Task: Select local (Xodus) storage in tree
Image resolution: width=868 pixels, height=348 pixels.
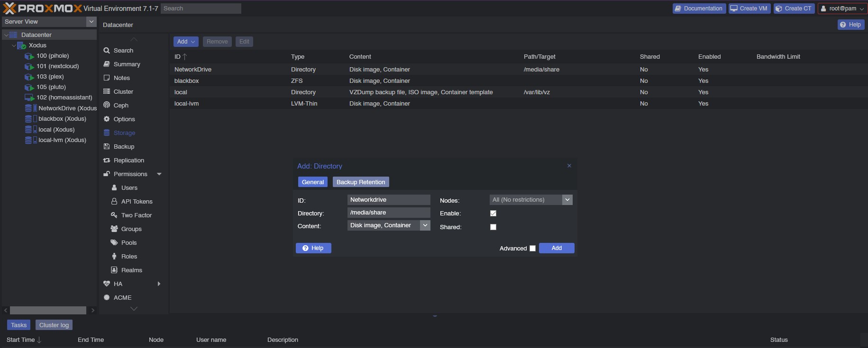Action: coord(56,129)
